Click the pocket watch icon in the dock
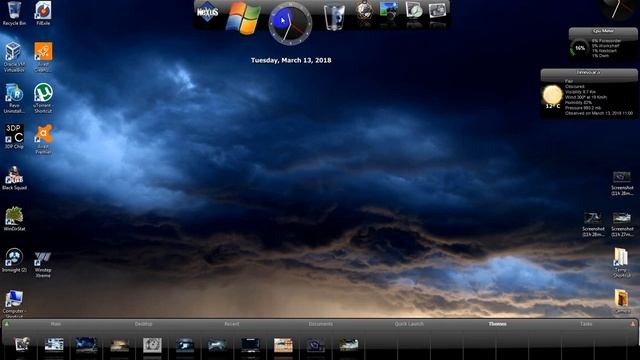This screenshot has width=640, height=360. click(364, 10)
